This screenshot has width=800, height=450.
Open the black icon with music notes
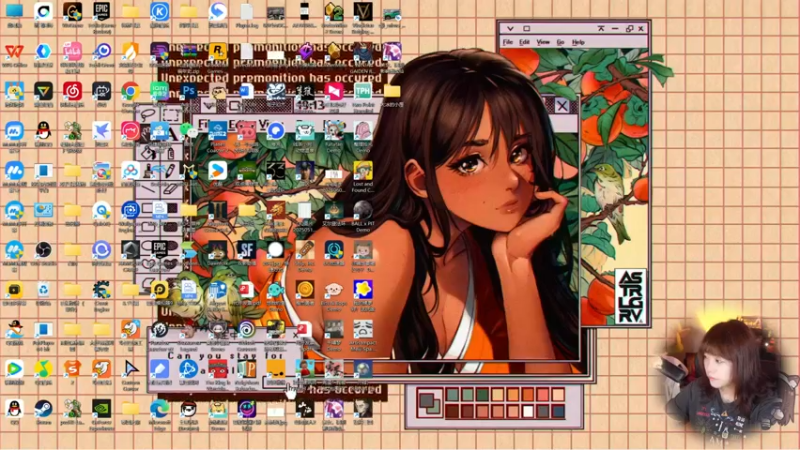305,409
